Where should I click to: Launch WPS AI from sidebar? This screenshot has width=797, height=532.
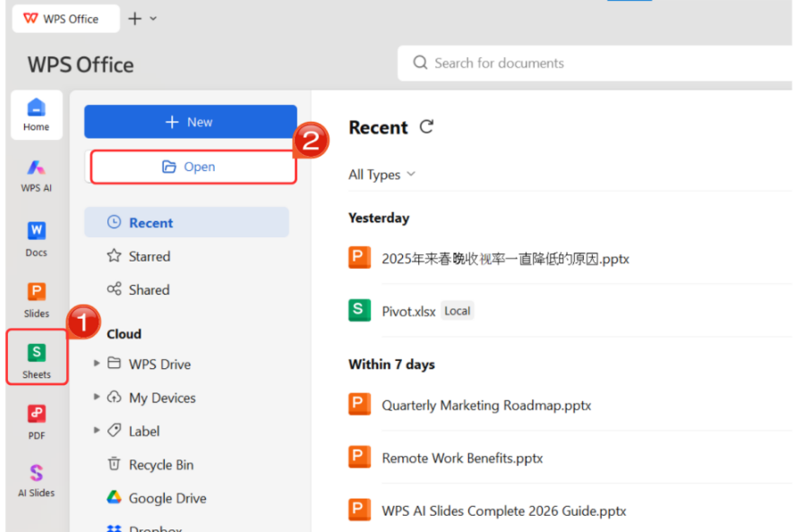[37, 176]
